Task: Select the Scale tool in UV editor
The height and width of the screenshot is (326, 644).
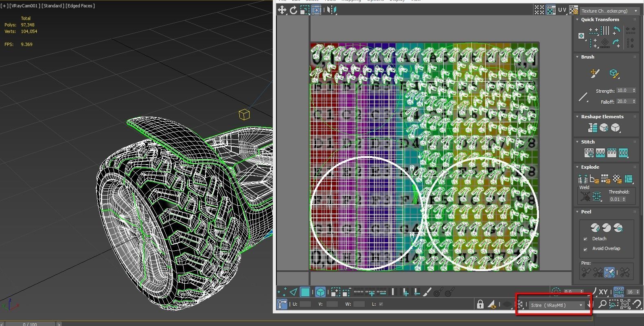Action: (304, 10)
